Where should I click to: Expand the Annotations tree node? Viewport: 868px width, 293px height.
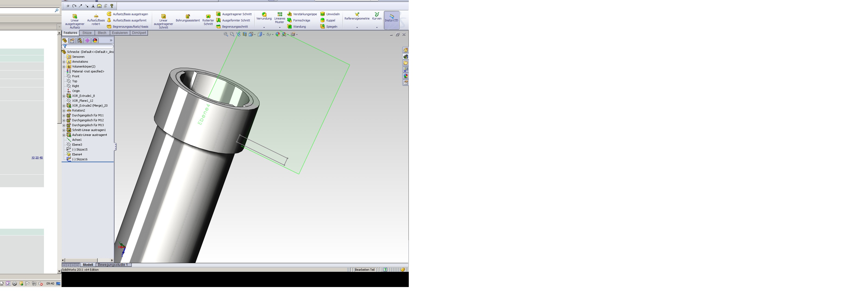tap(64, 62)
